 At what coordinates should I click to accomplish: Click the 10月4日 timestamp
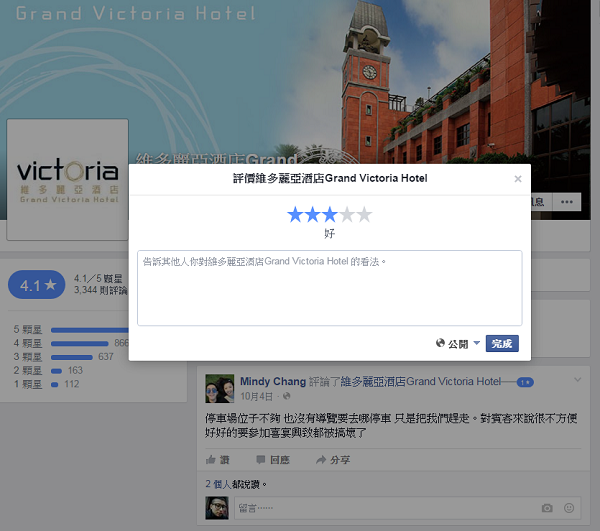pos(256,396)
